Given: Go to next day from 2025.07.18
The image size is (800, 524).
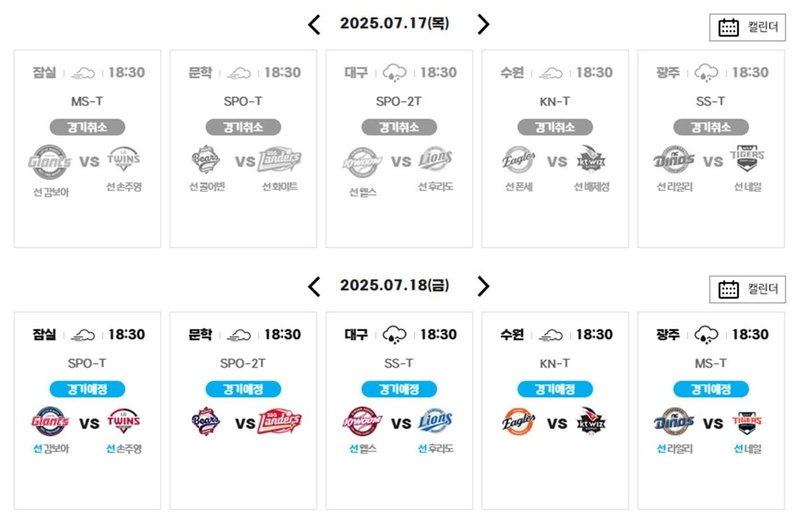Looking at the screenshot, I should pyautogui.click(x=483, y=287).
